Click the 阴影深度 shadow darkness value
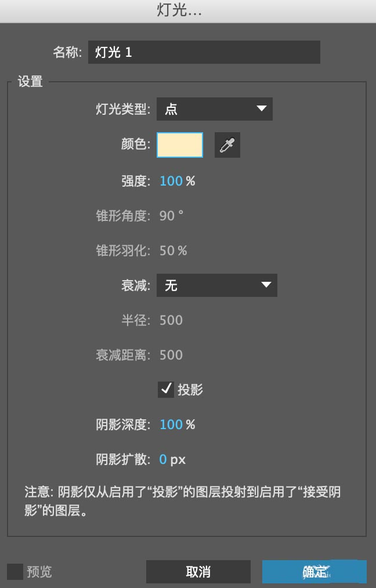Screen dimensions: 376x588 [x=171, y=424]
